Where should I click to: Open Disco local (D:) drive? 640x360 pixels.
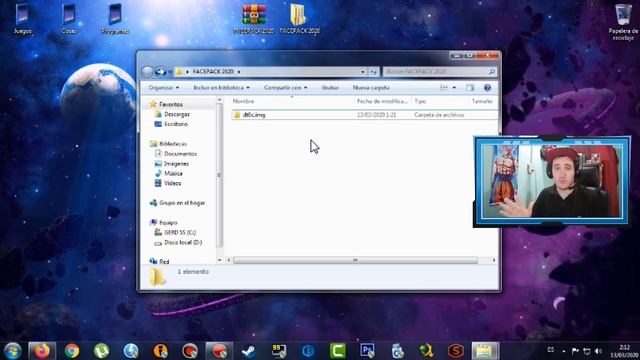coord(183,242)
